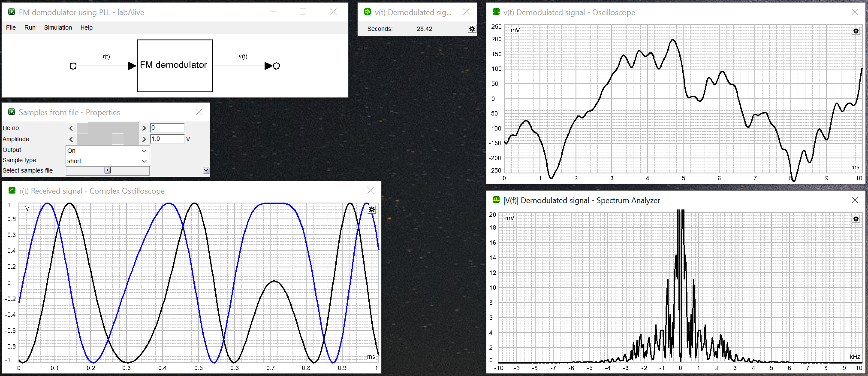The height and width of the screenshot is (376, 868).
Task: Open the Output dropdown set to On
Action: tap(108, 151)
